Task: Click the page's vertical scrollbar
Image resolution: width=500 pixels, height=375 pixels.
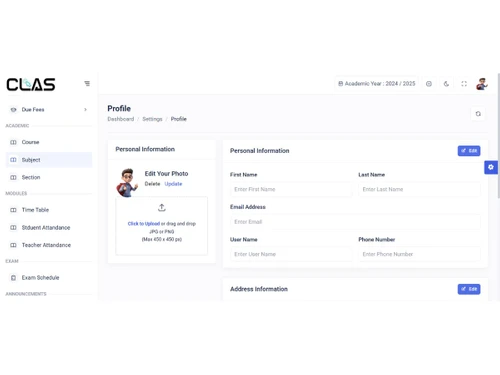Action: coord(499,135)
